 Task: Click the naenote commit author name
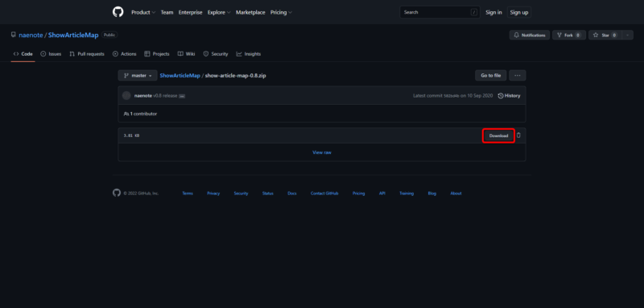[143, 96]
